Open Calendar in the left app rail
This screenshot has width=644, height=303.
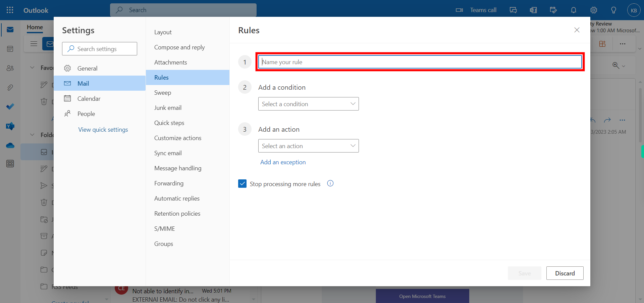pos(10,49)
